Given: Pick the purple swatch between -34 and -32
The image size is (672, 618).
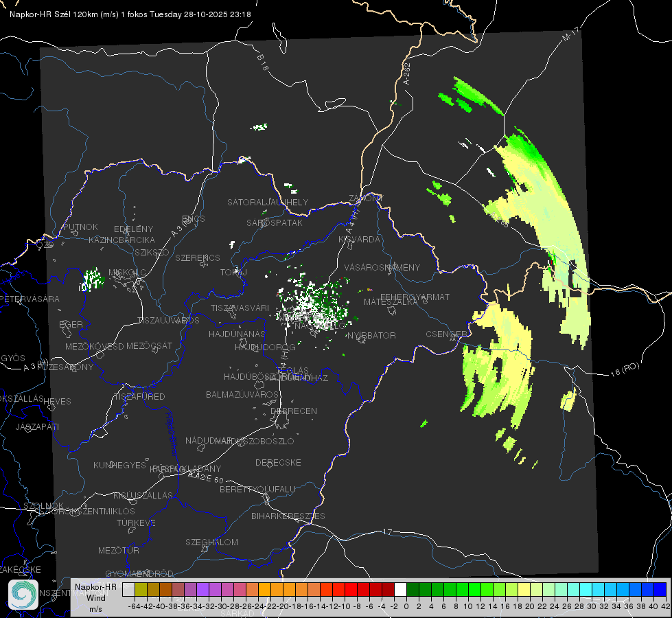Looking at the screenshot, I should 202,589.
